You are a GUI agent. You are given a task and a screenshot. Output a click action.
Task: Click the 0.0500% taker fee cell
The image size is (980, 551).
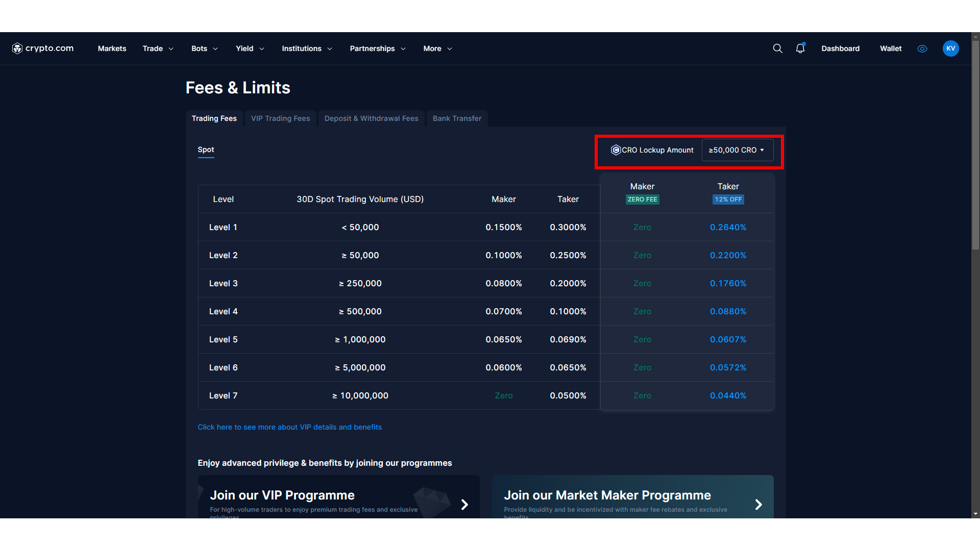pos(568,395)
